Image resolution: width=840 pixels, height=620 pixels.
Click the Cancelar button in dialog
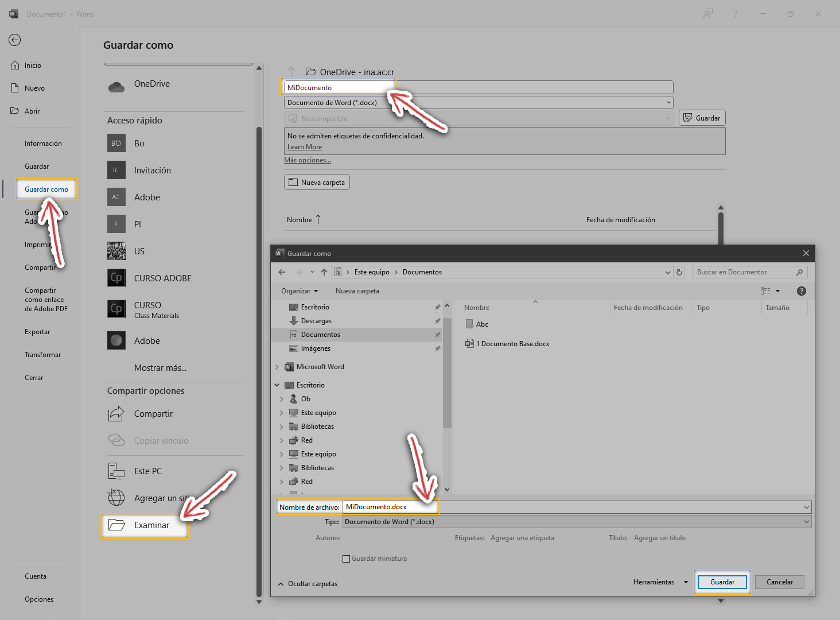(x=780, y=582)
